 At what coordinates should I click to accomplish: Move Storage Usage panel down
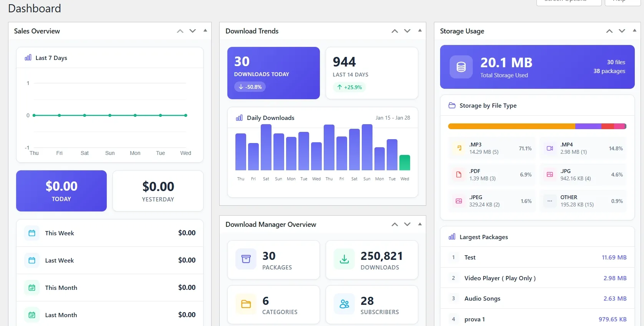click(x=622, y=31)
